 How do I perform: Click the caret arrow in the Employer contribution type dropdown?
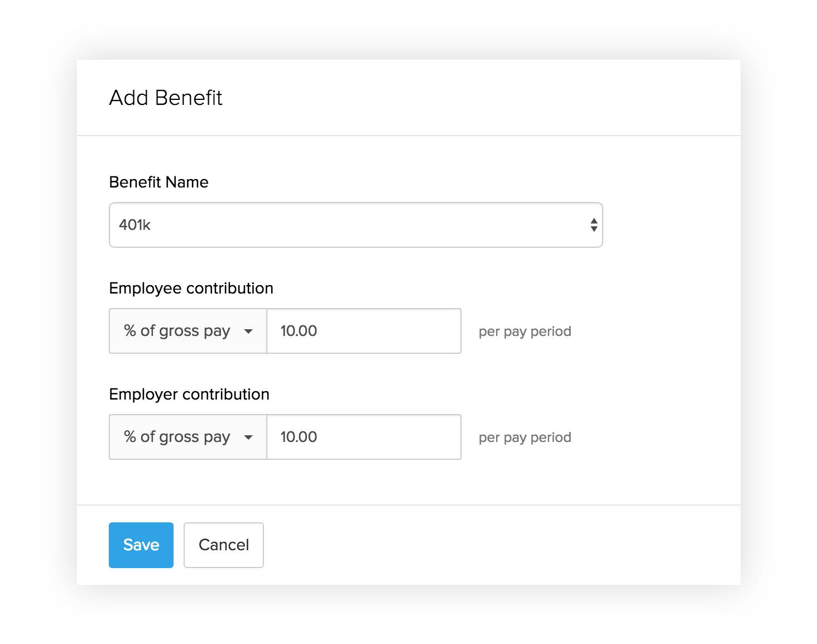tap(248, 438)
